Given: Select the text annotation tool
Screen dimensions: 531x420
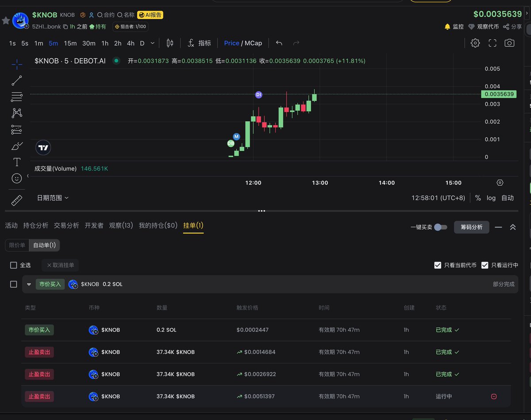Looking at the screenshot, I should (x=17, y=162).
